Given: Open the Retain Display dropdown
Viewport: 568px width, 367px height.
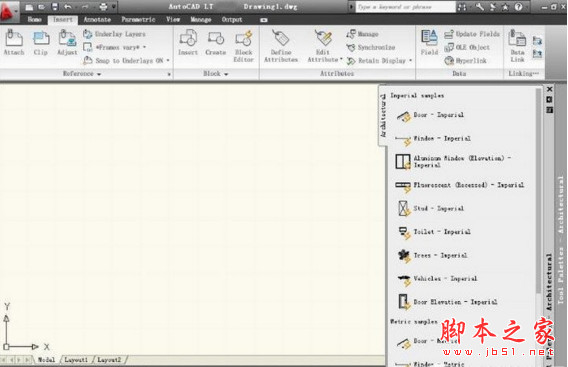Looking at the screenshot, I should click(410, 61).
